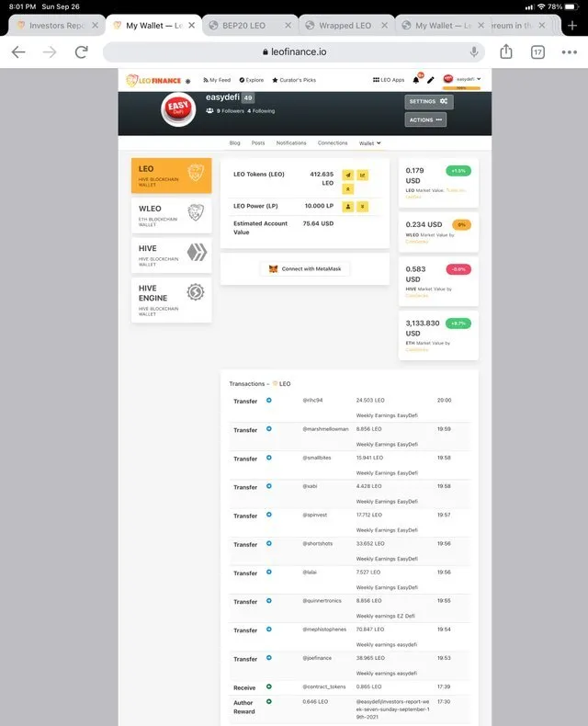Image resolution: width=588 pixels, height=726 pixels.
Task: Open the LEO Apps menu
Action: click(x=389, y=80)
